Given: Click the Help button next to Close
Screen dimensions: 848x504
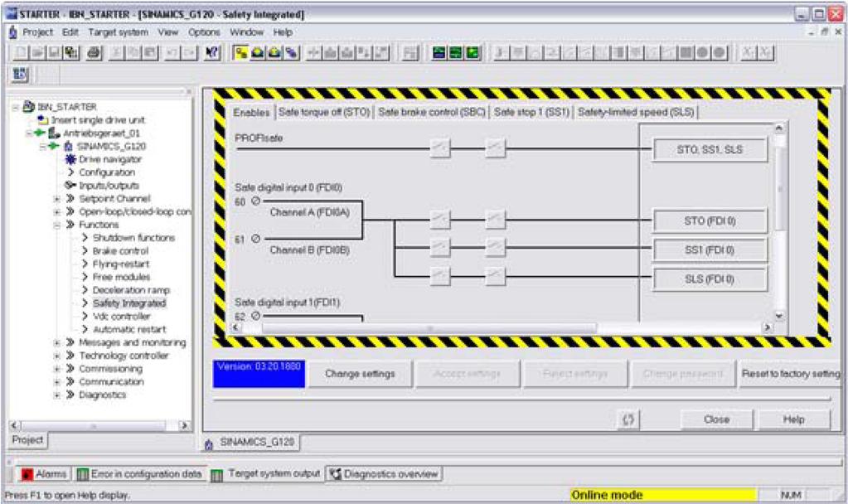Looking at the screenshot, I should 794,419.
